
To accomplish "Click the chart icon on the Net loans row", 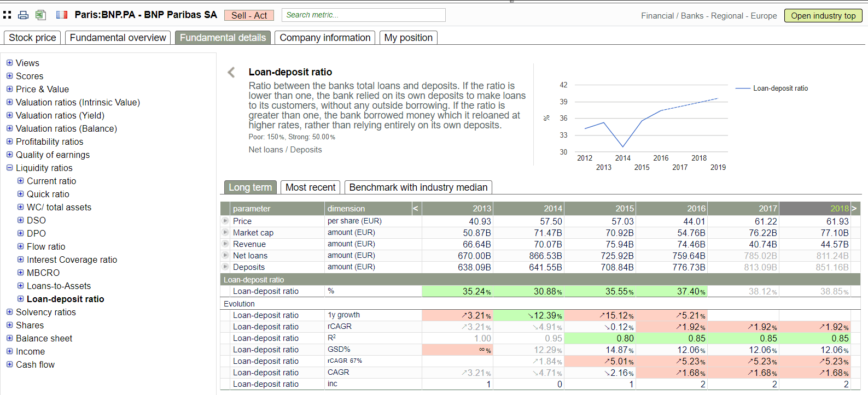I will pyautogui.click(x=225, y=255).
